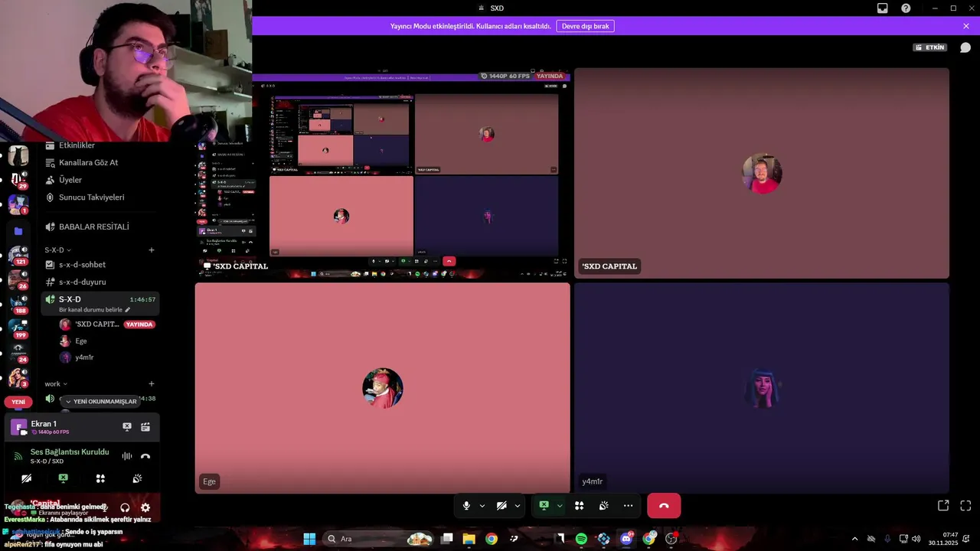
Task: Focus y4m1r participant tile
Action: pyautogui.click(x=762, y=388)
